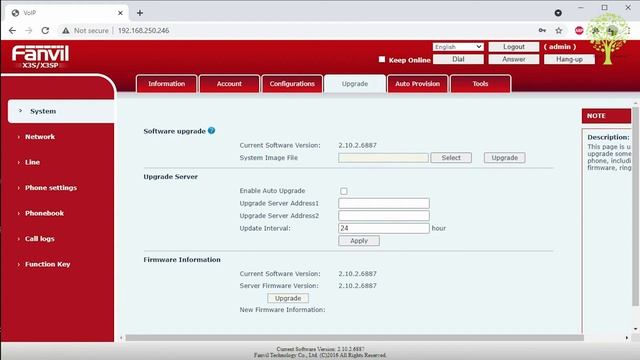Viewport: 640px width, 360px height.
Task: Switch to the Auto Provision tab
Action: (x=418, y=84)
